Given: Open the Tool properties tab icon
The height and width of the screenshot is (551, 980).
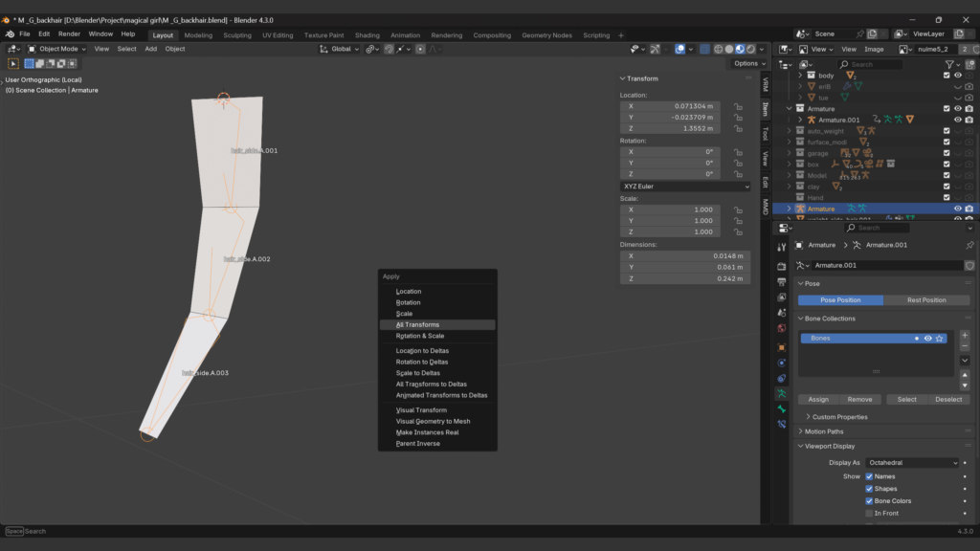Looking at the screenshot, I should (x=782, y=248).
